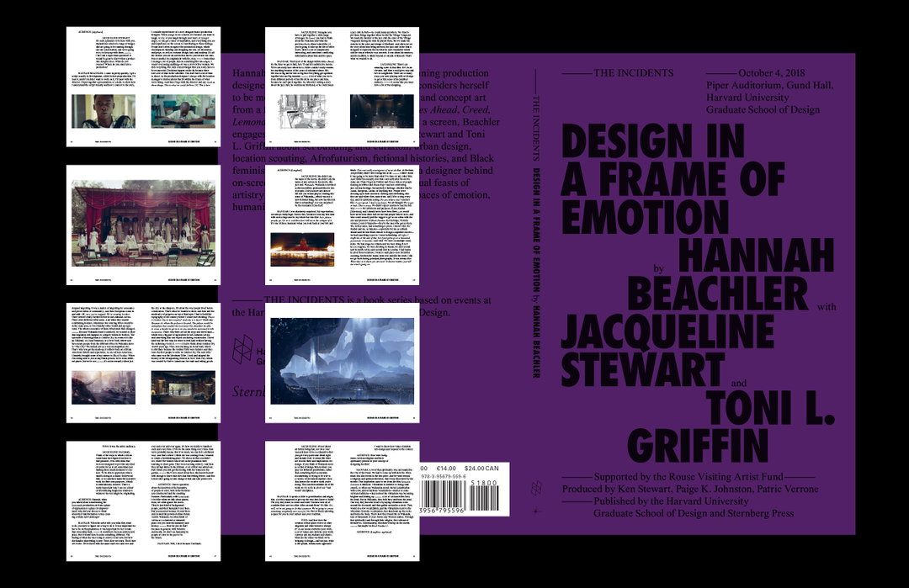This screenshot has height=588, width=909.
Task: Click the star mark at the spine bottom
Action: [x=537, y=511]
